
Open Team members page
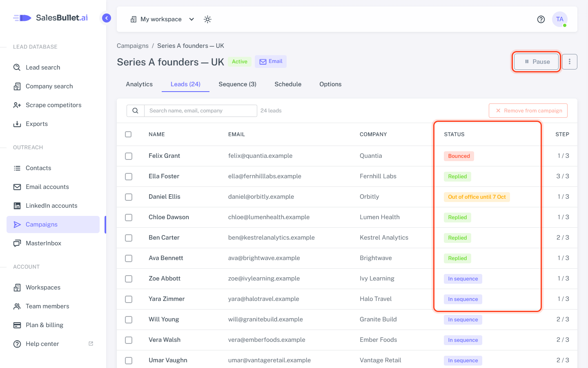point(53,306)
